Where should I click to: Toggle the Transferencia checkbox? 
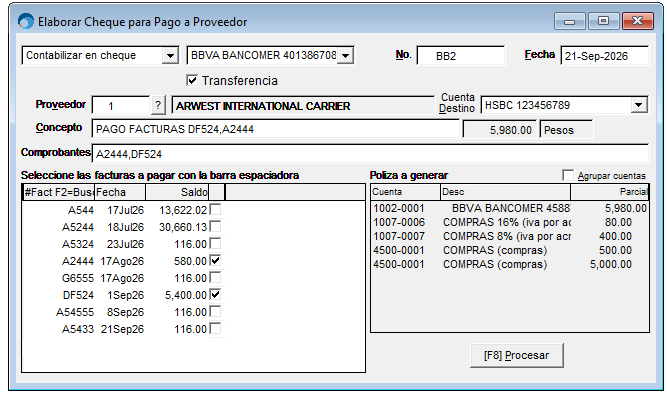(192, 80)
